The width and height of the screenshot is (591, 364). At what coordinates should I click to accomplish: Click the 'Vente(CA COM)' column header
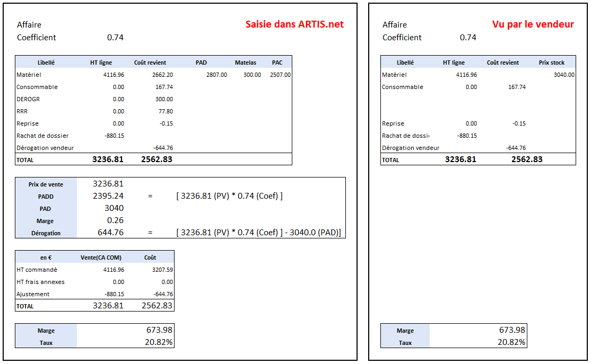[x=100, y=258]
